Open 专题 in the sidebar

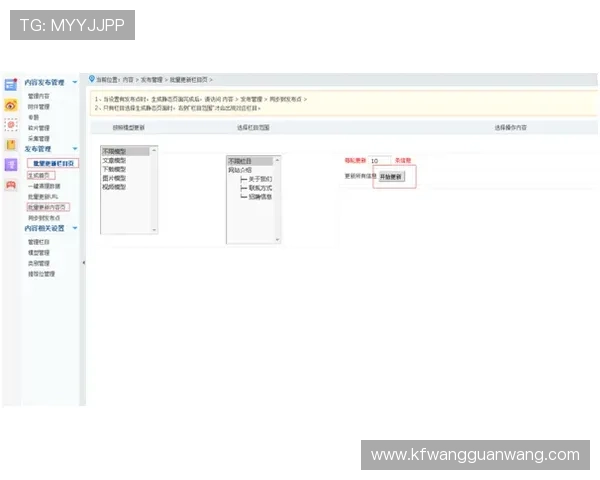tap(34, 117)
